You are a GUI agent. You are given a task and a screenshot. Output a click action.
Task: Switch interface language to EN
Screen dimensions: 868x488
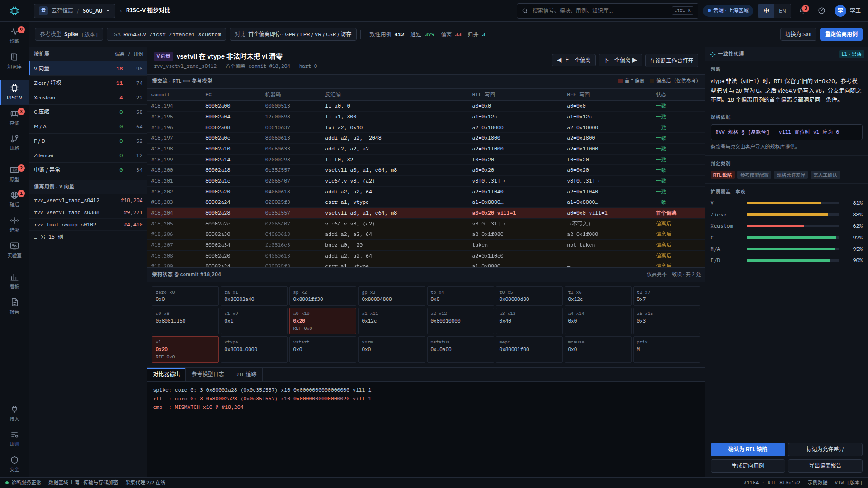click(783, 10)
